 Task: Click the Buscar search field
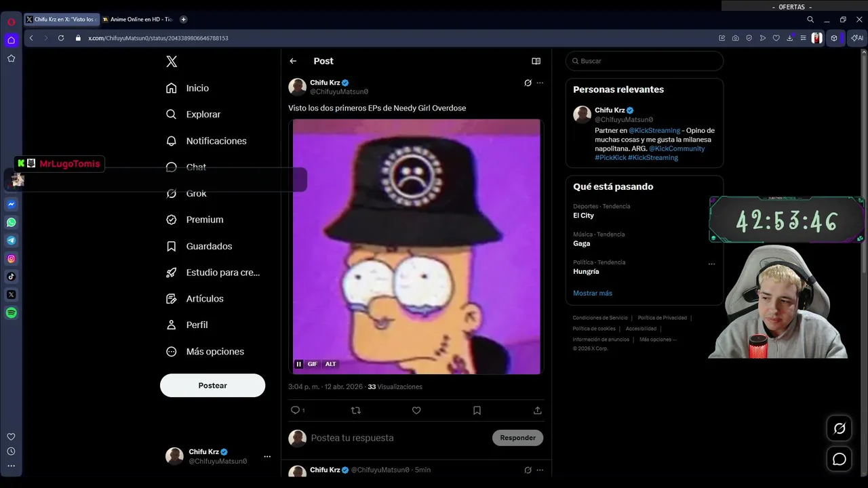(644, 61)
